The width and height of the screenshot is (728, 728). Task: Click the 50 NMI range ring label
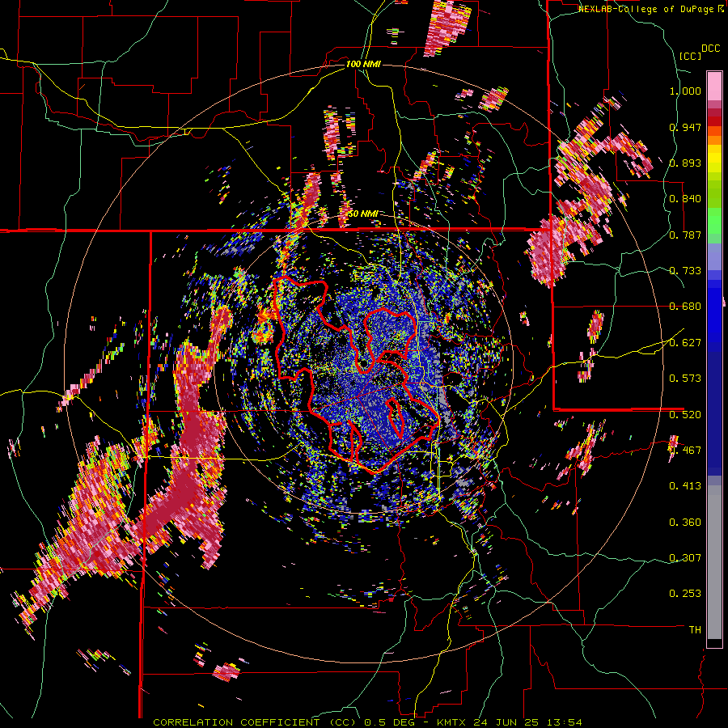(x=363, y=214)
